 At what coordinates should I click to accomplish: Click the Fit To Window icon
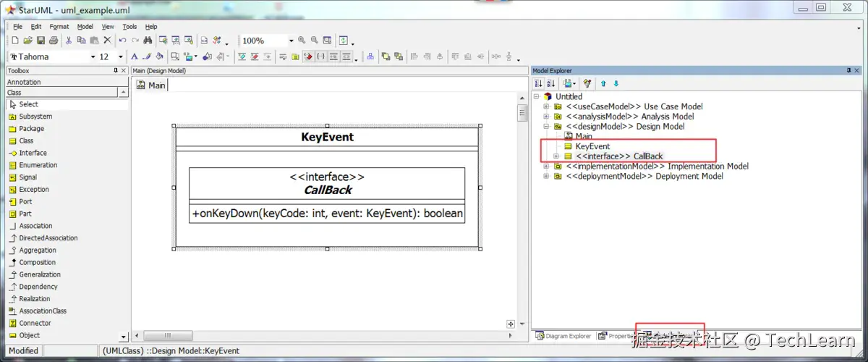(x=327, y=41)
